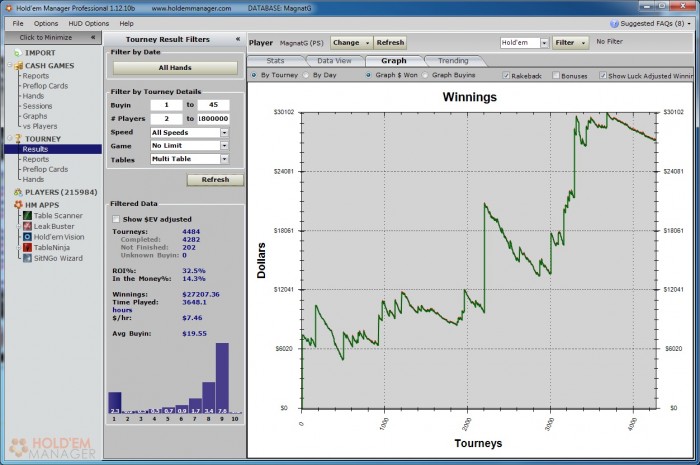Open the Speed dropdown
This screenshot has width=700, height=465.
point(225,133)
